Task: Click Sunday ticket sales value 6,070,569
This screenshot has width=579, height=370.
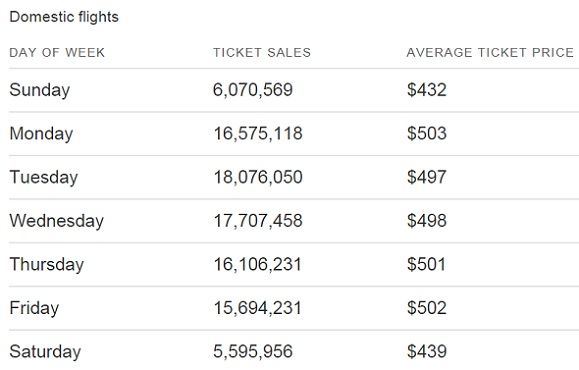Action: (253, 90)
